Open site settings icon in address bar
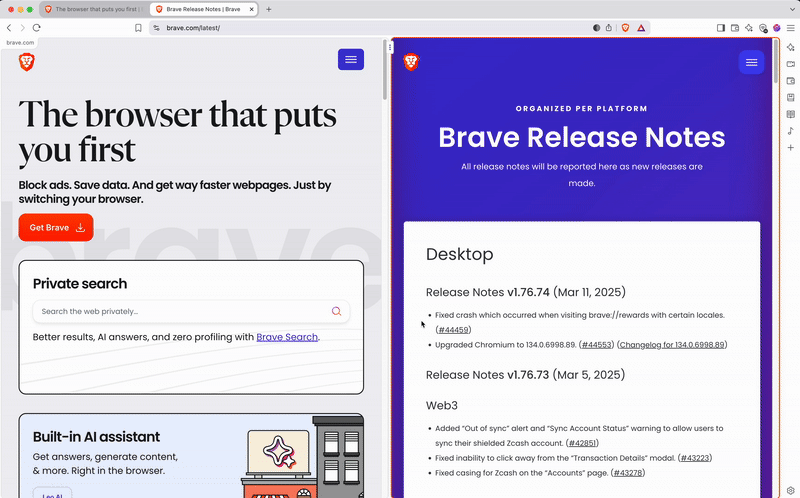This screenshot has width=800, height=498. click(x=157, y=28)
